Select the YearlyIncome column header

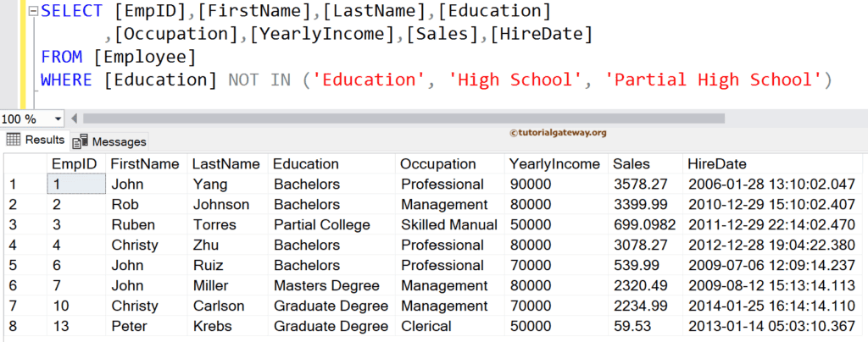click(556, 163)
